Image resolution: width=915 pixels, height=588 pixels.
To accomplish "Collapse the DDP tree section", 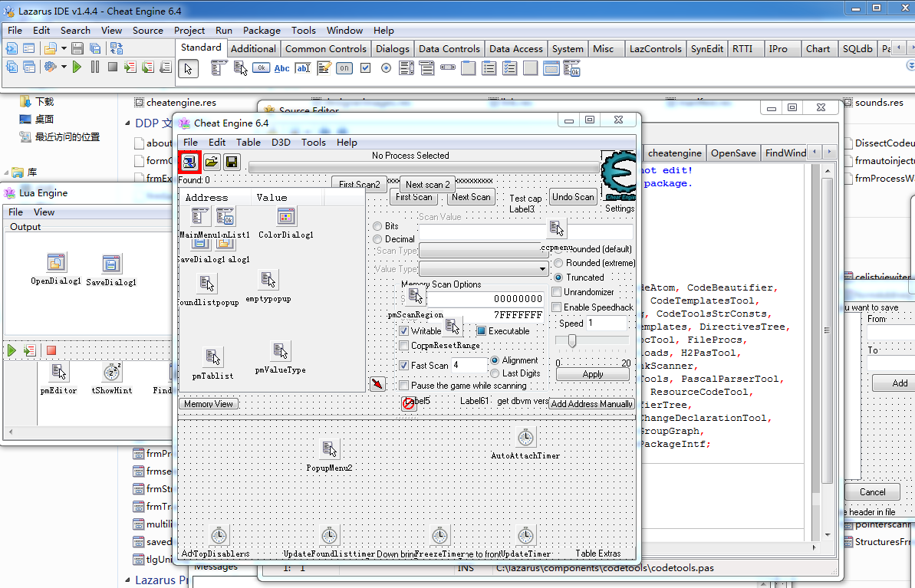I will click(128, 123).
